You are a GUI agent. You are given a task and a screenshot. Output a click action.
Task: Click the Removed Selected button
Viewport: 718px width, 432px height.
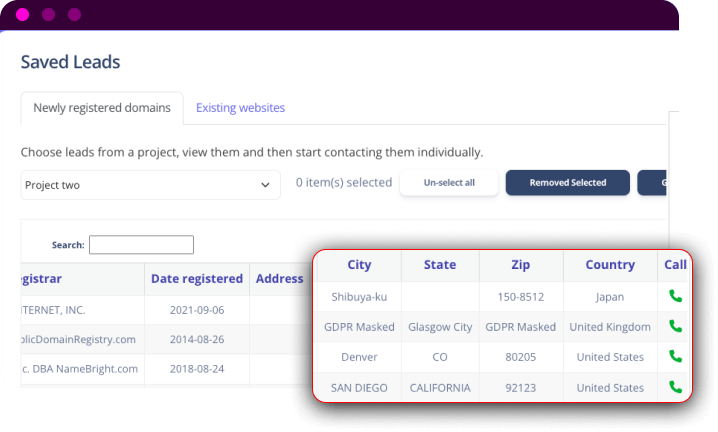click(567, 183)
